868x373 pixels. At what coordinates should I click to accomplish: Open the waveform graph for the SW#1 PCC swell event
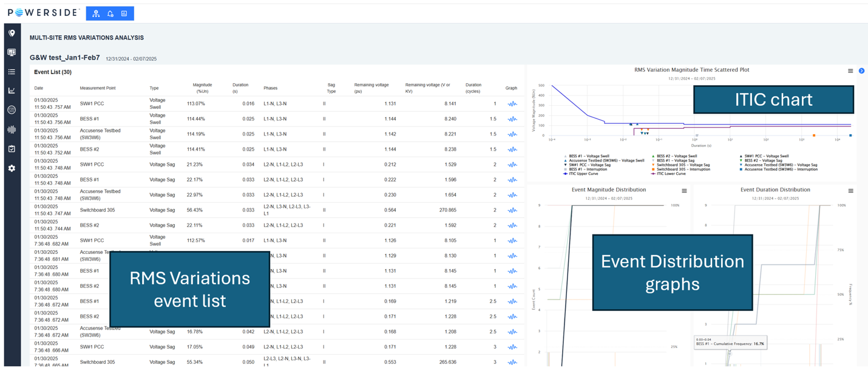(x=512, y=103)
